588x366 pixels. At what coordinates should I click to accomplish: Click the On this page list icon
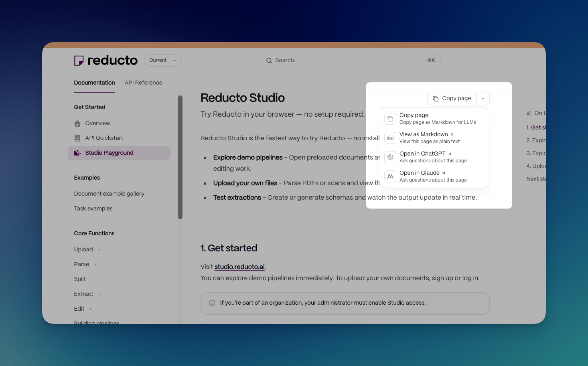pyautogui.click(x=529, y=113)
